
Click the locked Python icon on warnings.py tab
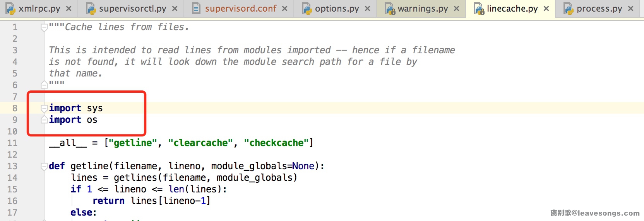(x=389, y=8)
